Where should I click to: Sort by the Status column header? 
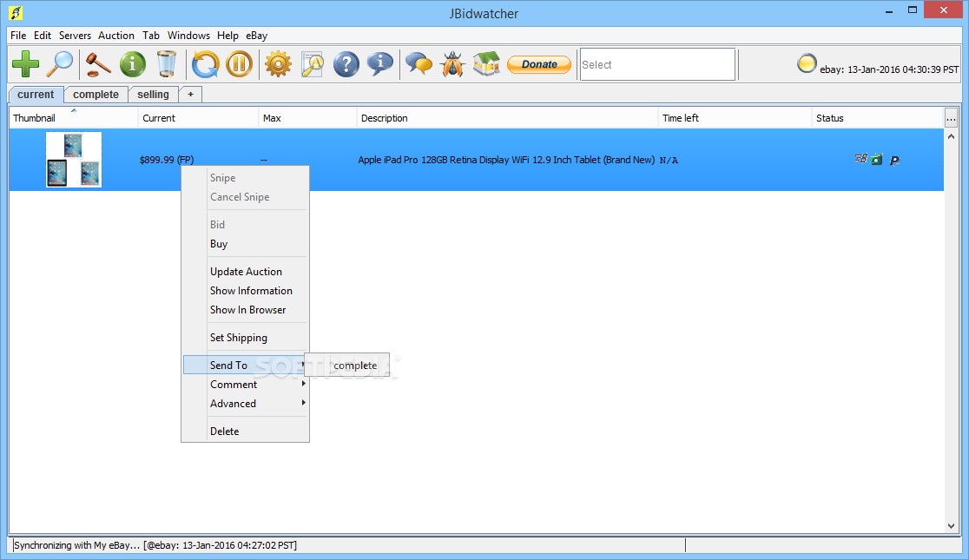878,118
